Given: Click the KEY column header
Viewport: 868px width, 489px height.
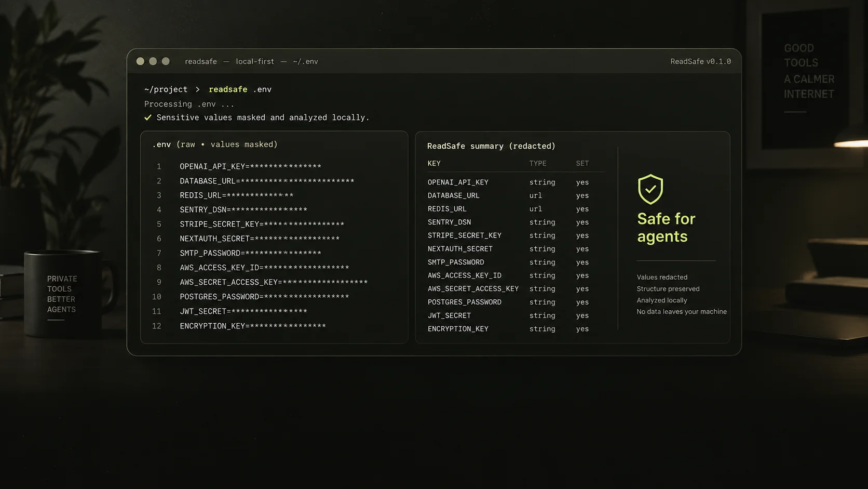Looking at the screenshot, I should click(434, 163).
